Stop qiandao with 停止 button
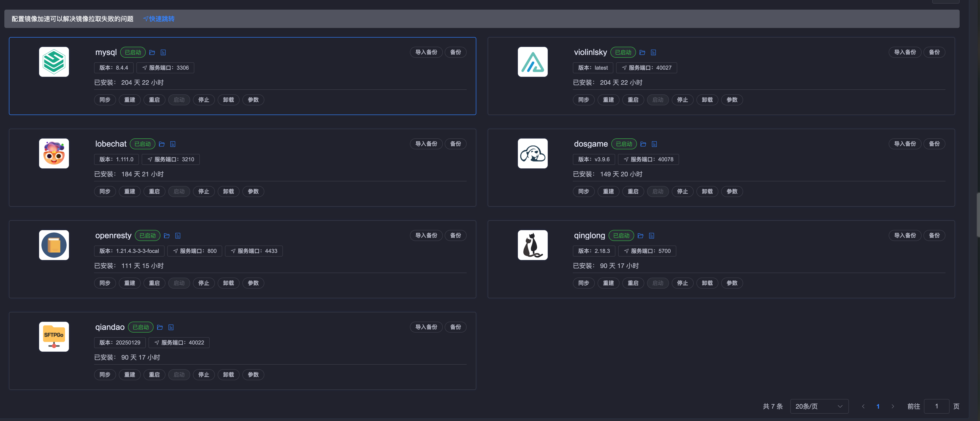This screenshot has height=421, width=980. click(204, 375)
